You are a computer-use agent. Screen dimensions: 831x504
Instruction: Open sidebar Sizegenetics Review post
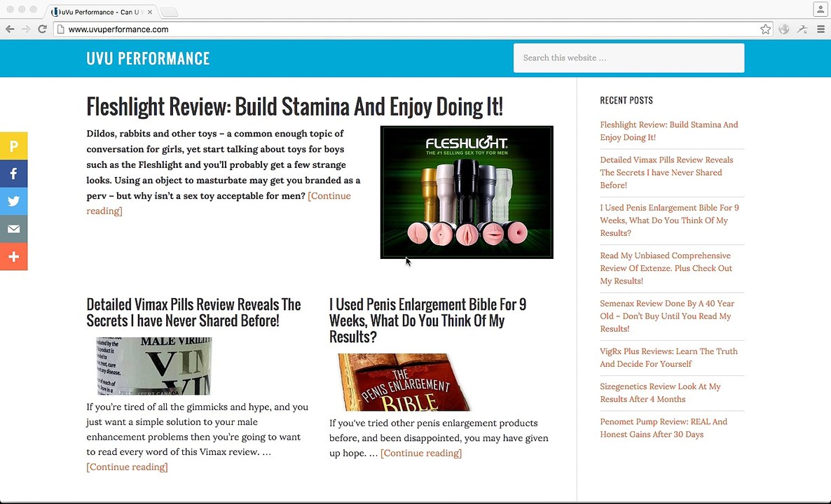(x=660, y=393)
